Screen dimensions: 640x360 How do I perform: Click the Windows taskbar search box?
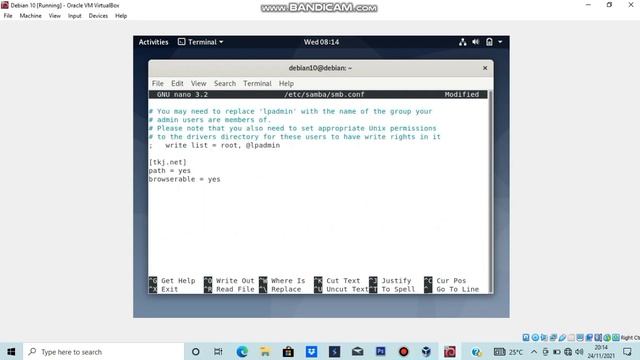[104, 351]
